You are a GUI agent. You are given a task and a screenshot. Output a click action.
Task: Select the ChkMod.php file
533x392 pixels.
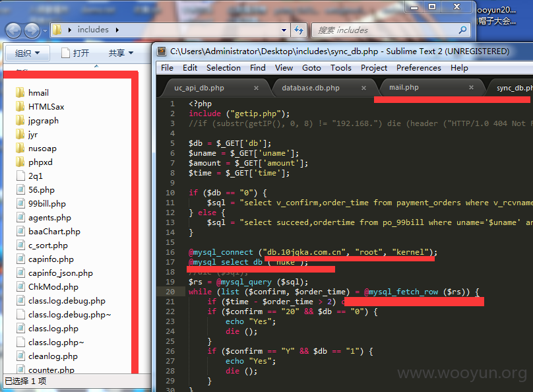[x=47, y=287]
